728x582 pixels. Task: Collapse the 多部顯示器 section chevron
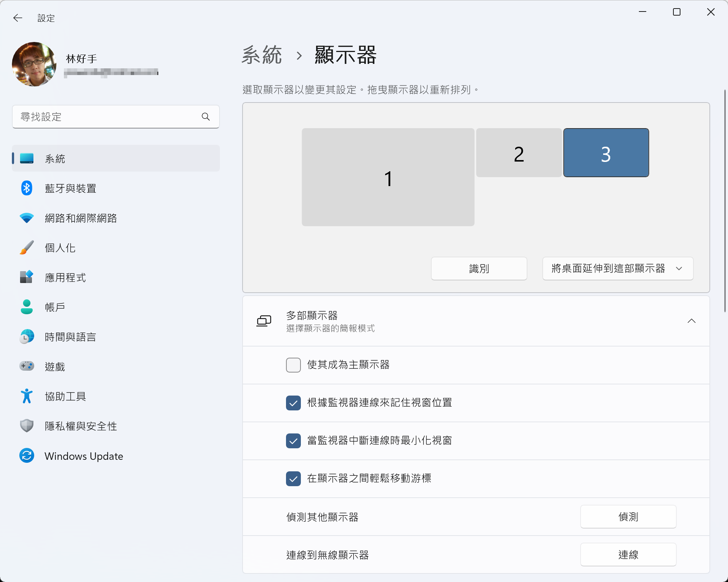pos(691,321)
